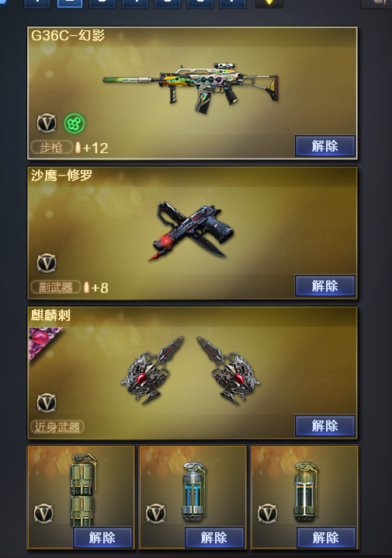The width and height of the screenshot is (392, 558).
Task: Click the VIP badge on the blue grenade slot
Action: tap(156, 514)
